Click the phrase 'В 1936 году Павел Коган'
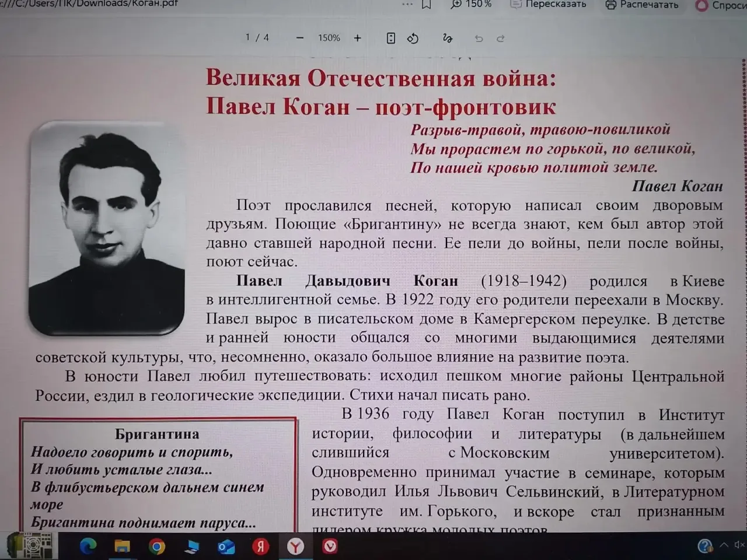This screenshot has width=747, height=560. click(443, 415)
